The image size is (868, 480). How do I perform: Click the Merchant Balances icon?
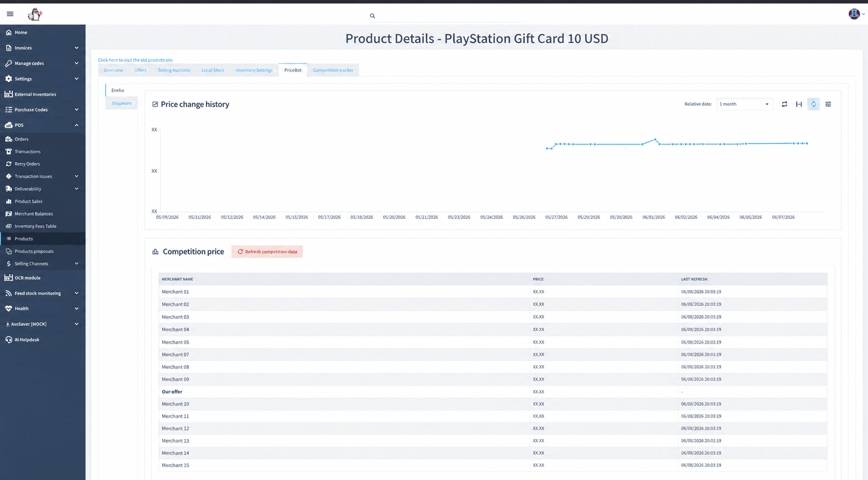click(9, 214)
